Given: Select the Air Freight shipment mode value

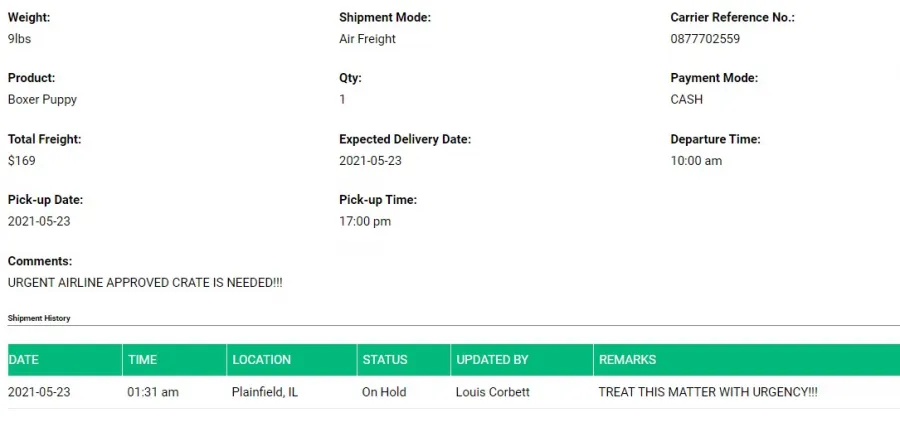Looking at the screenshot, I should click(x=367, y=39).
